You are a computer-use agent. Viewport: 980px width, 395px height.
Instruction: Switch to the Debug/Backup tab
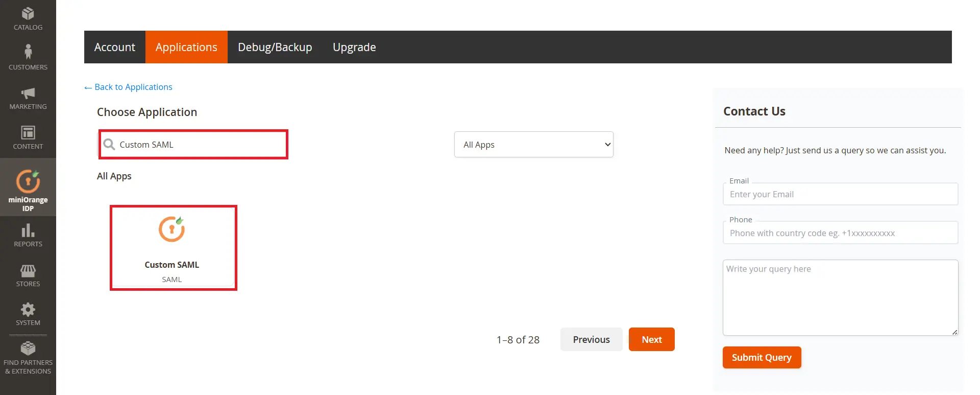pos(275,47)
